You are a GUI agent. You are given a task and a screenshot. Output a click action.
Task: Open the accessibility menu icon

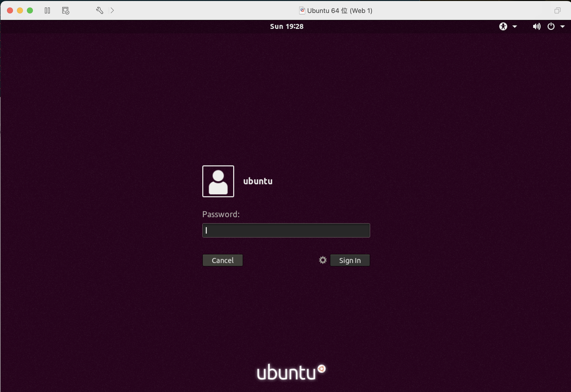click(503, 26)
